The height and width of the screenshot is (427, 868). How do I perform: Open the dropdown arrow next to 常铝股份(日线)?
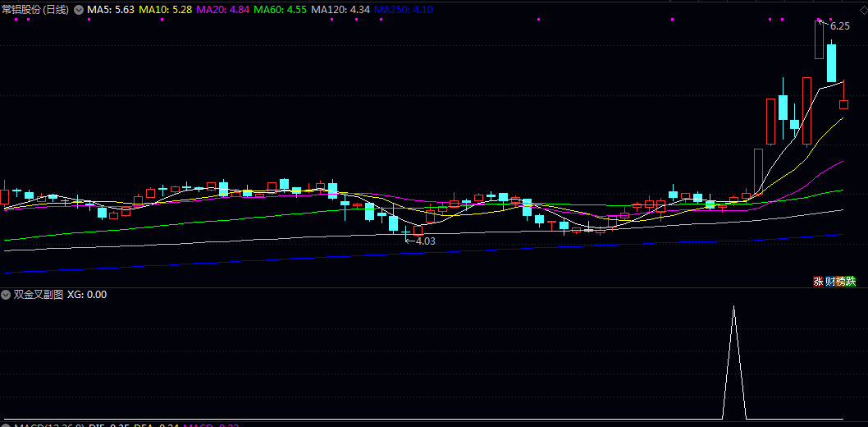(x=77, y=9)
